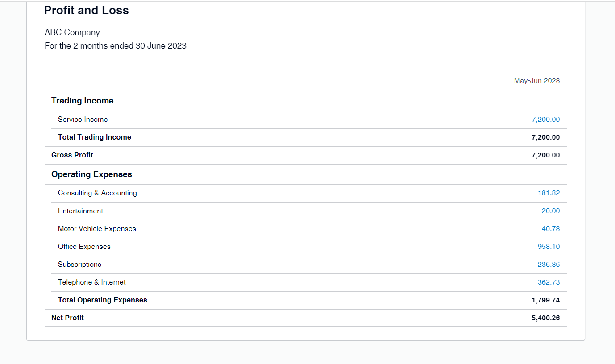Select the Telephone & Internet account name
615x364 pixels.
pyautogui.click(x=92, y=282)
